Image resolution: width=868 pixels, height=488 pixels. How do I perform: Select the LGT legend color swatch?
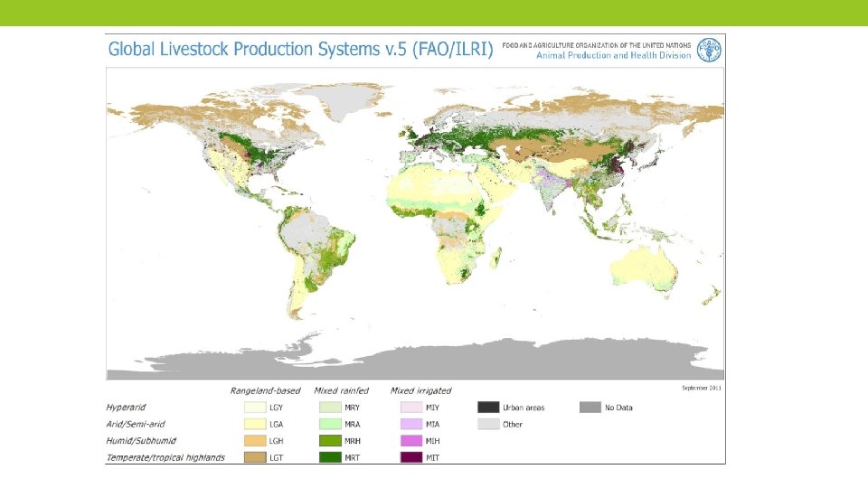point(255,457)
